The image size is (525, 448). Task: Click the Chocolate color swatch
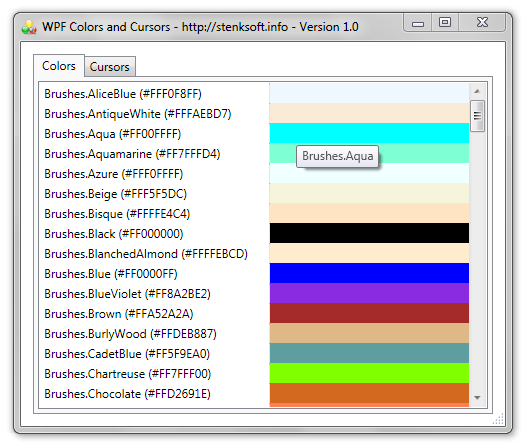tap(369, 393)
